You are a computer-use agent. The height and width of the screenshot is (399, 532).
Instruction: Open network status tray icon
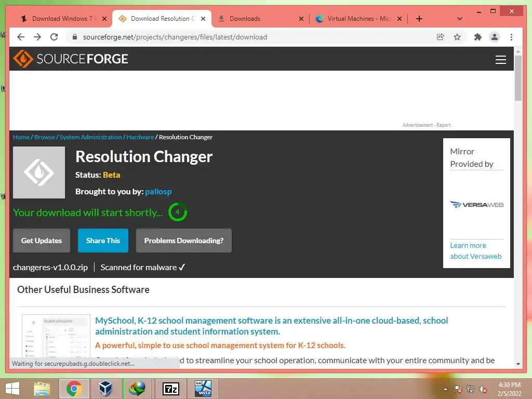click(471, 389)
